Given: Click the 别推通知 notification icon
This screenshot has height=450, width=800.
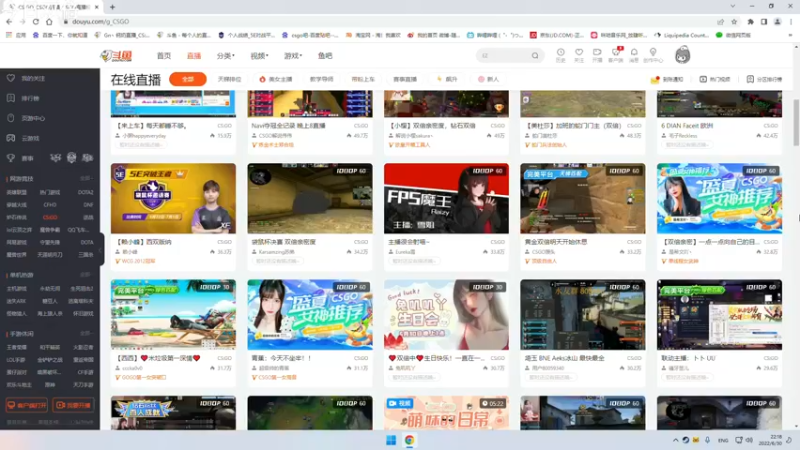Looking at the screenshot, I should (x=655, y=79).
